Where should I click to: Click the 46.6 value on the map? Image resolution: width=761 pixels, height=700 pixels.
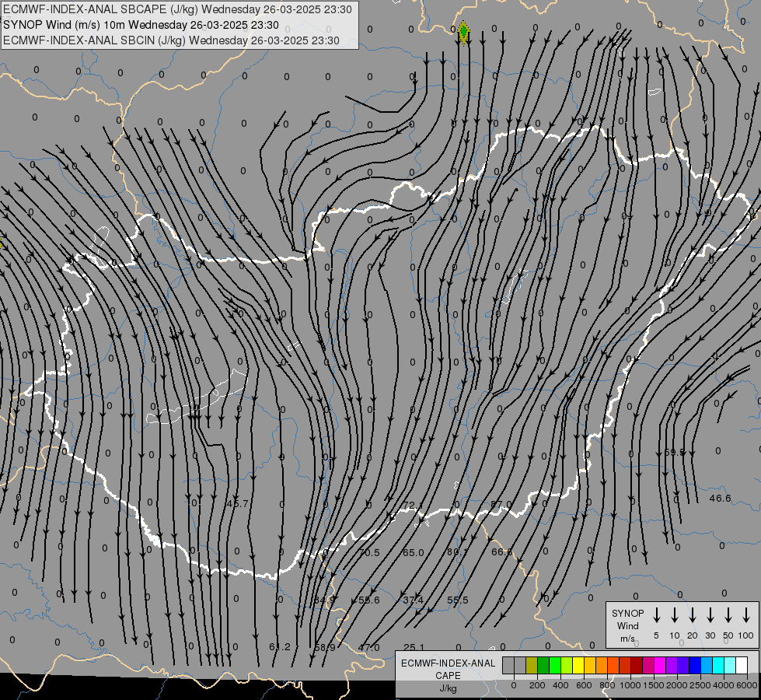click(x=721, y=498)
